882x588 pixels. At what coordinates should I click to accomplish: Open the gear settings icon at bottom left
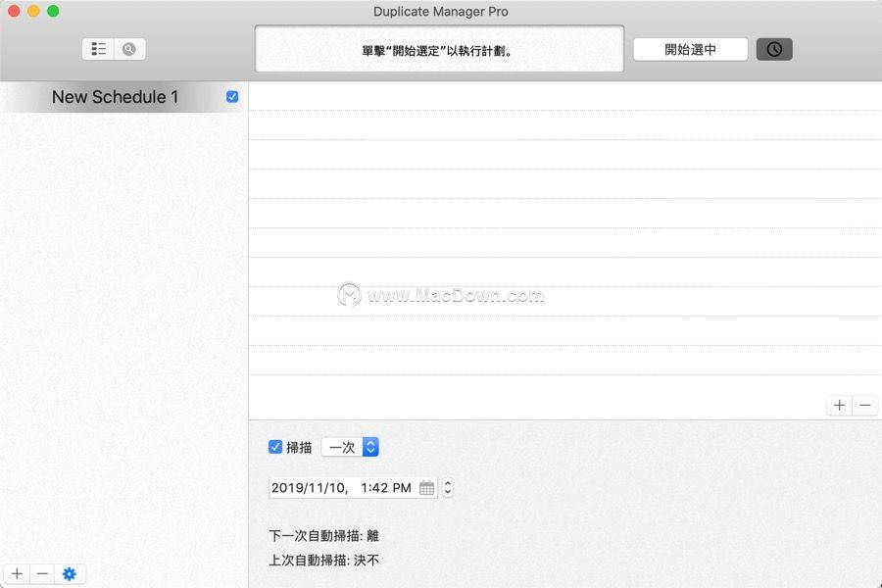69,573
